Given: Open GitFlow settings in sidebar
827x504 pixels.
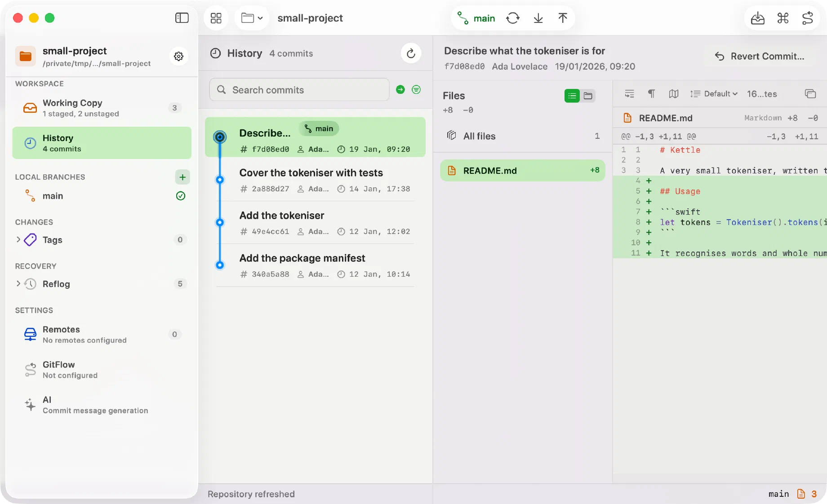Looking at the screenshot, I should [x=102, y=369].
